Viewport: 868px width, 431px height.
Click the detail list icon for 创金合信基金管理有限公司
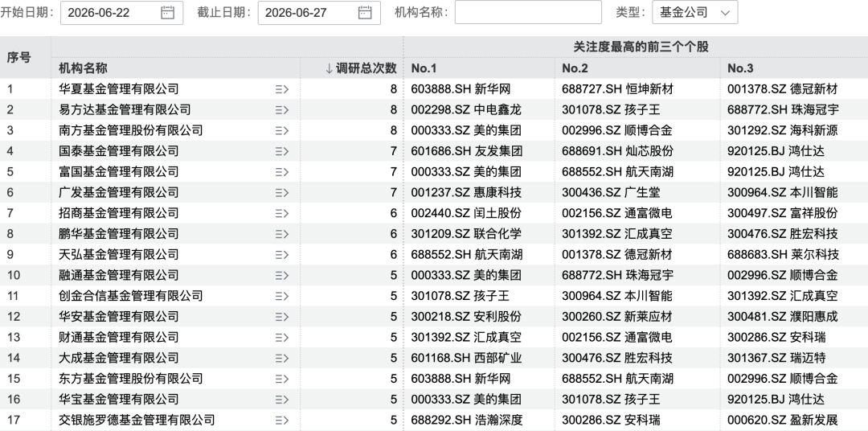pos(282,296)
